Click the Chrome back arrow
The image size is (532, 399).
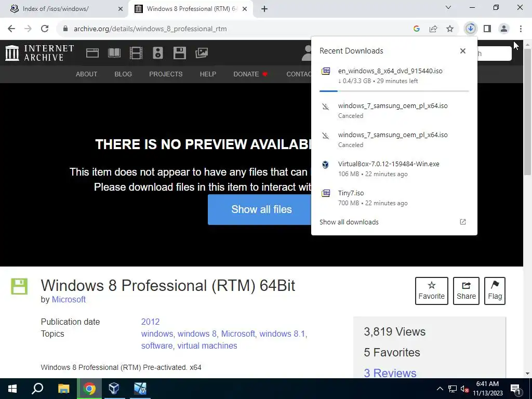pos(11,29)
